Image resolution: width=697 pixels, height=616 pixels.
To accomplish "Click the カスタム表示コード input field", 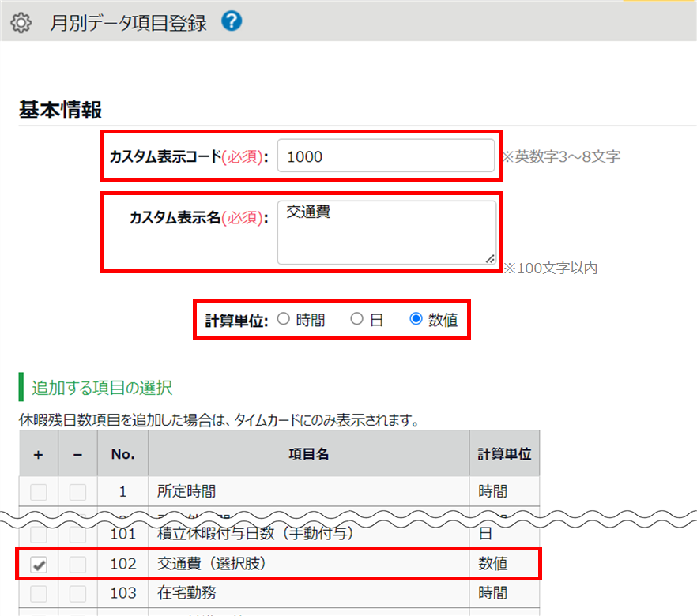I will (386, 156).
